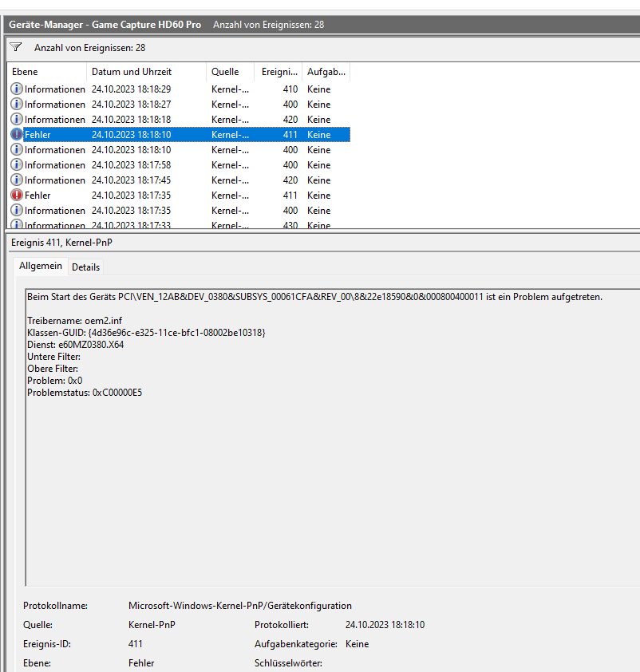Screen dimensions: 640x672
Task: Click 'Treibername: oem2.inf' line
Action: tap(74, 321)
